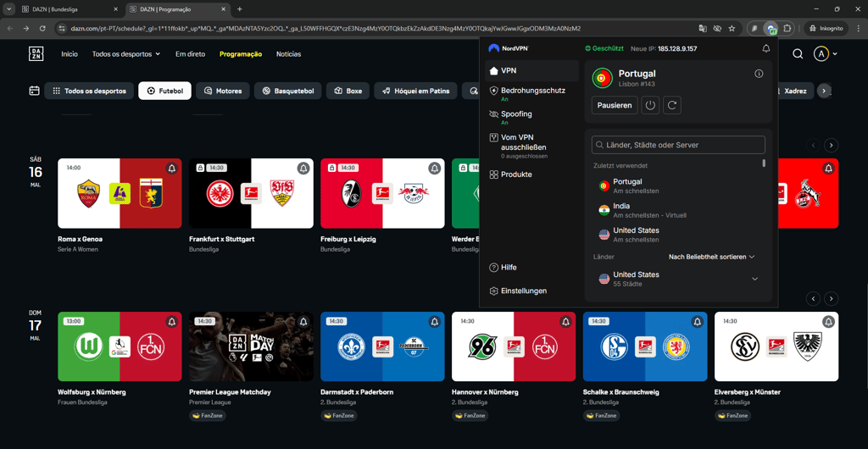Go to Em direto page
Viewport: 868px width, 449px height.
pos(190,54)
